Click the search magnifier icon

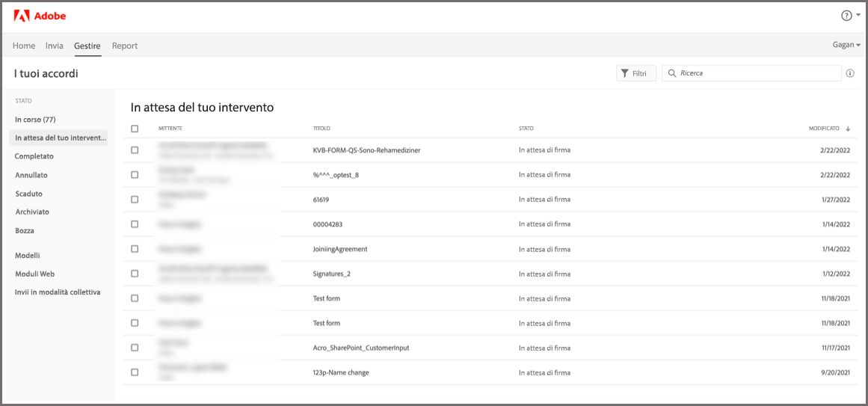point(672,73)
